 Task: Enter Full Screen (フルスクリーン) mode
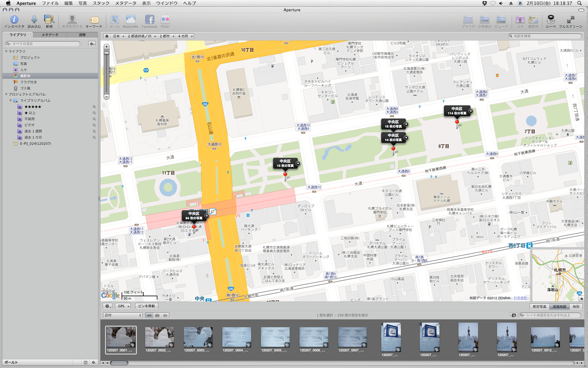point(570,20)
